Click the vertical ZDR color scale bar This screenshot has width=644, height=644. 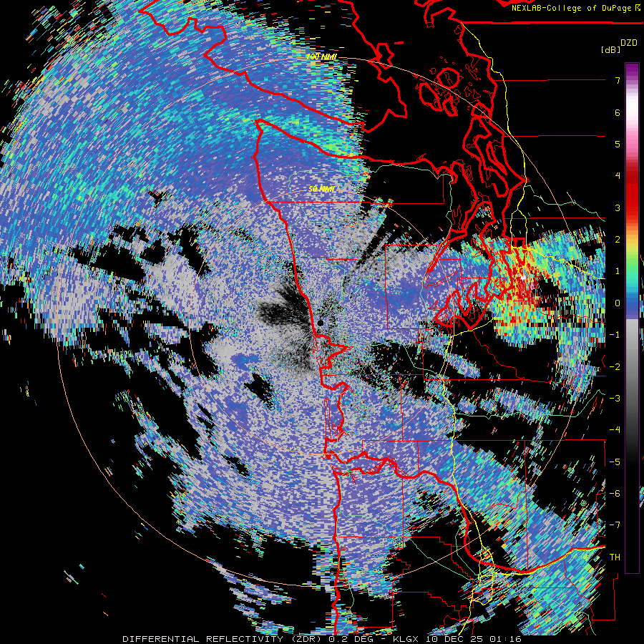point(632,318)
